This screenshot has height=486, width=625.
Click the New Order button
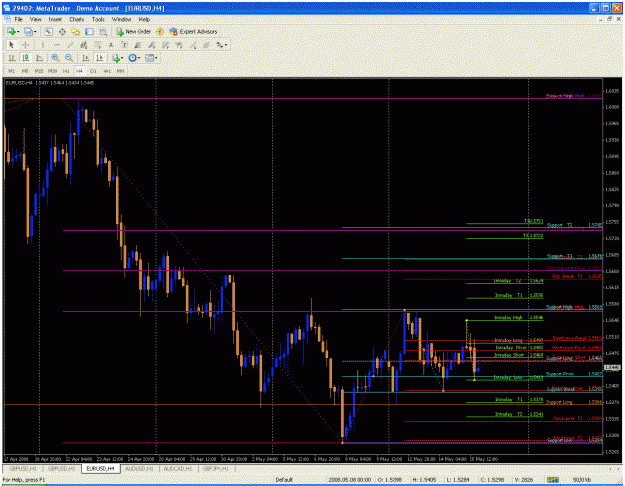pyautogui.click(x=134, y=31)
